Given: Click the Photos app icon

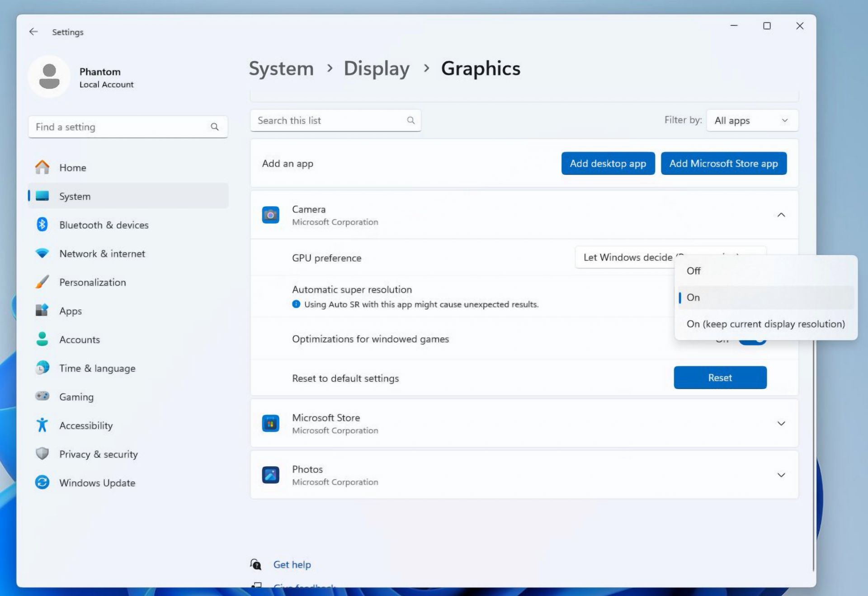Looking at the screenshot, I should tap(270, 474).
